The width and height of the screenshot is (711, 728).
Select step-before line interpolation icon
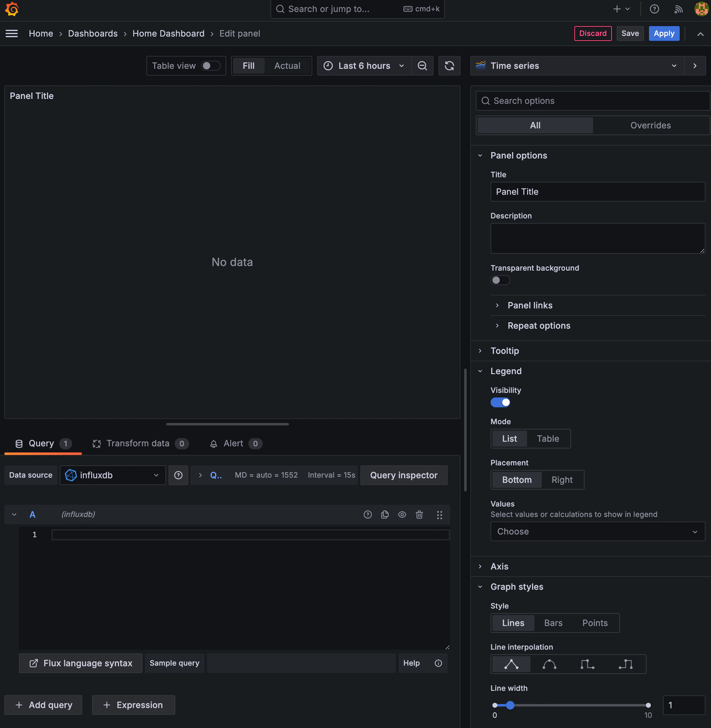[587, 664]
